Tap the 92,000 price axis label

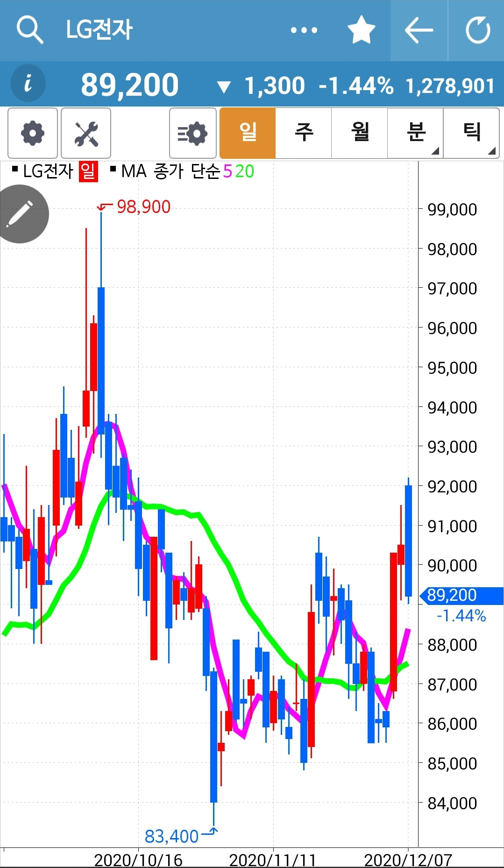click(x=452, y=486)
